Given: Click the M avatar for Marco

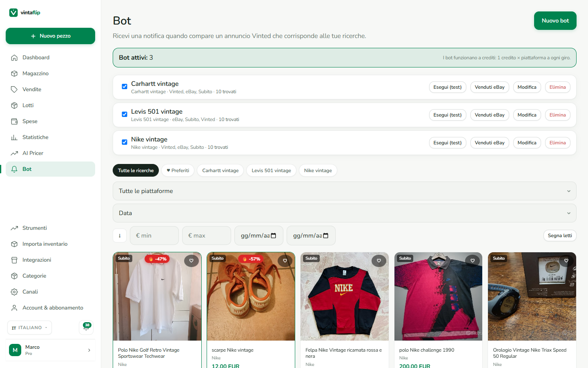Looking at the screenshot, I should (x=15, y=350).
